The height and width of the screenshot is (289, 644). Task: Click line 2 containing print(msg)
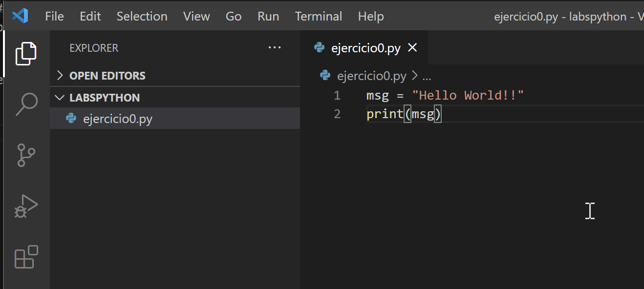coord(404,113)
